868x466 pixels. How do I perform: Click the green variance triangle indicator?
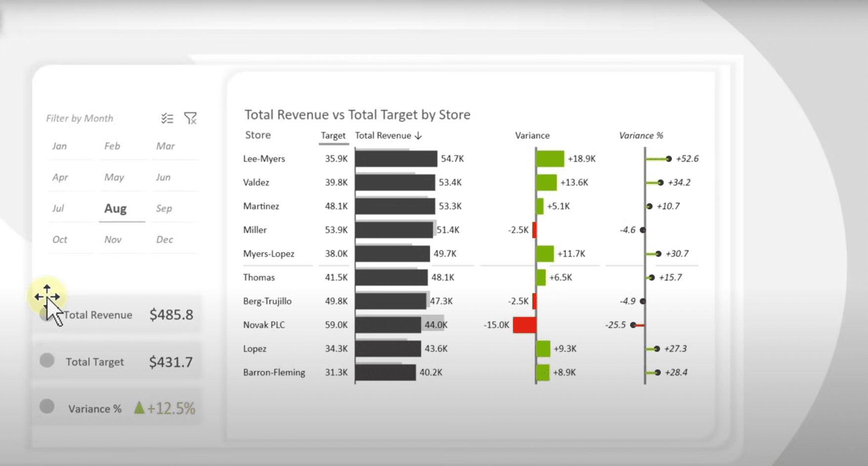point(139,408)
